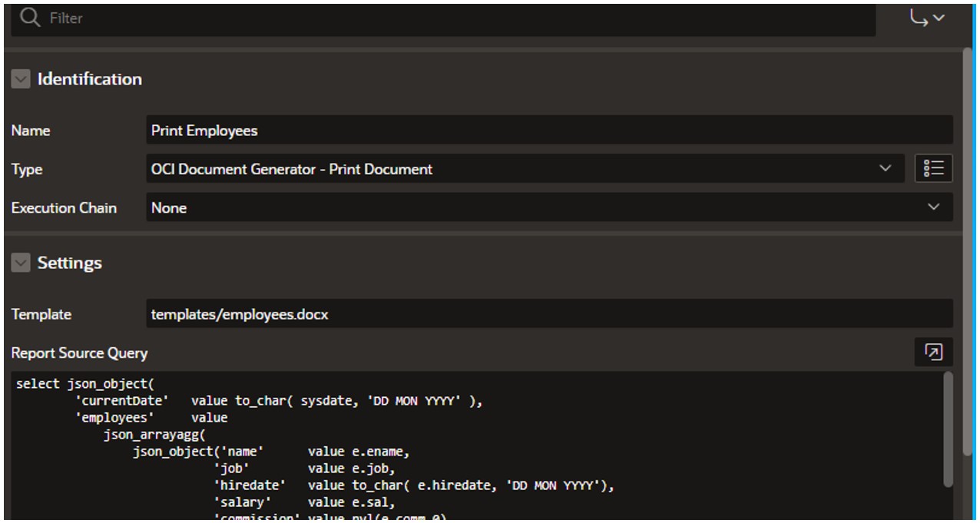Open the Type dropdown list

885,168
